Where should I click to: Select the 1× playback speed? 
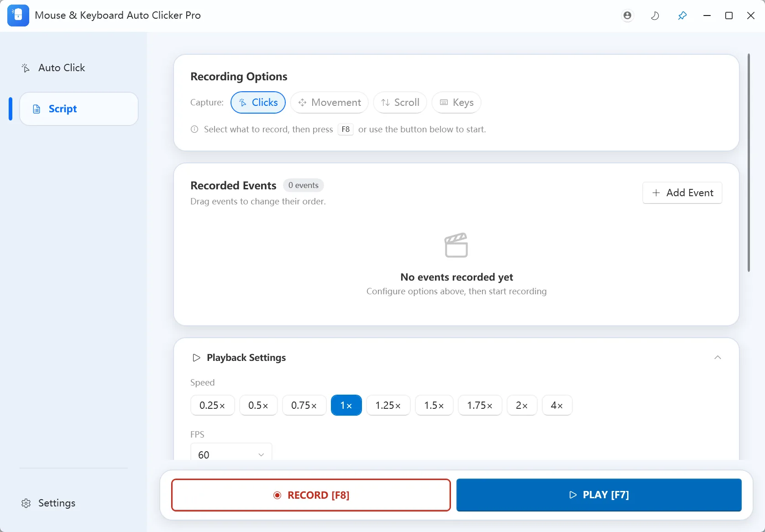coord(346,405)
